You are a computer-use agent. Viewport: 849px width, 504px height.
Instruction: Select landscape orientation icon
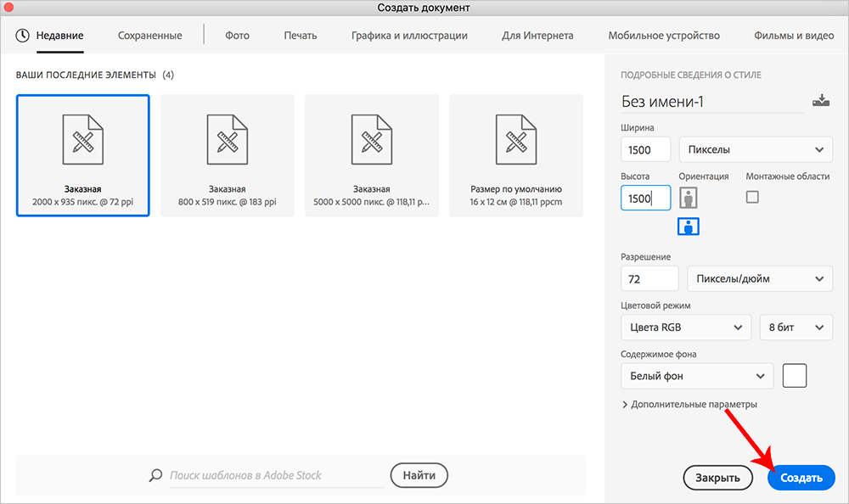[x=689, y=227]
